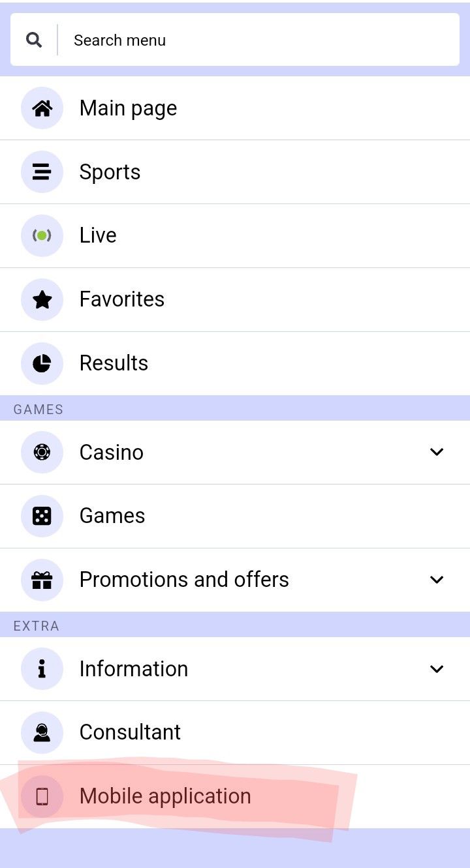Go to Main page link
Image resolution: width=470 pixels, height=868 pixels.
coord(128,108)
